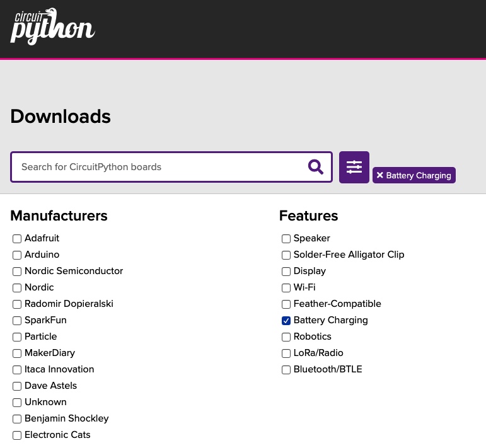Tick the Display feature checkbox
The width and height of the screenshot is (486, 448).
[x=286, y=272]
